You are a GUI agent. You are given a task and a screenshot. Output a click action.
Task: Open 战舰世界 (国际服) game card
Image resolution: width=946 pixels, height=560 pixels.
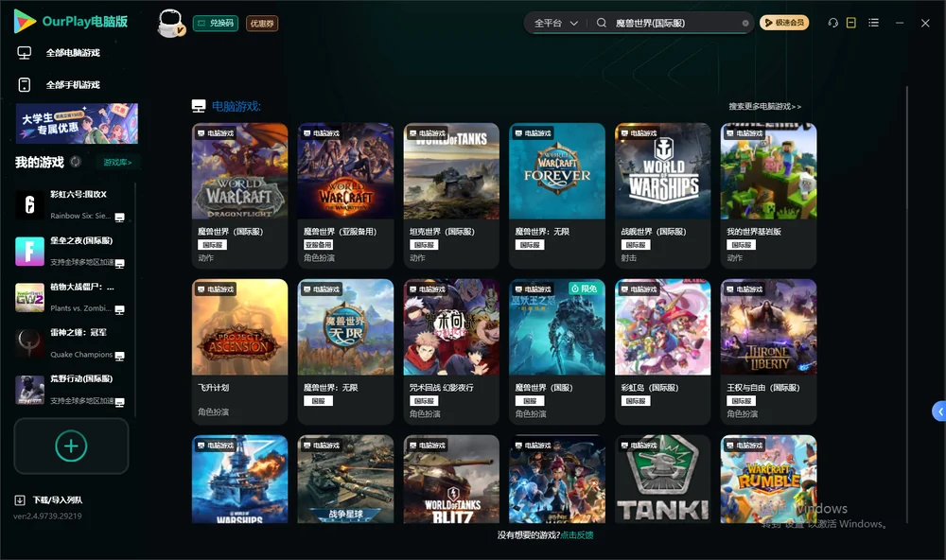pyautogui.click(x=662, y=196)
